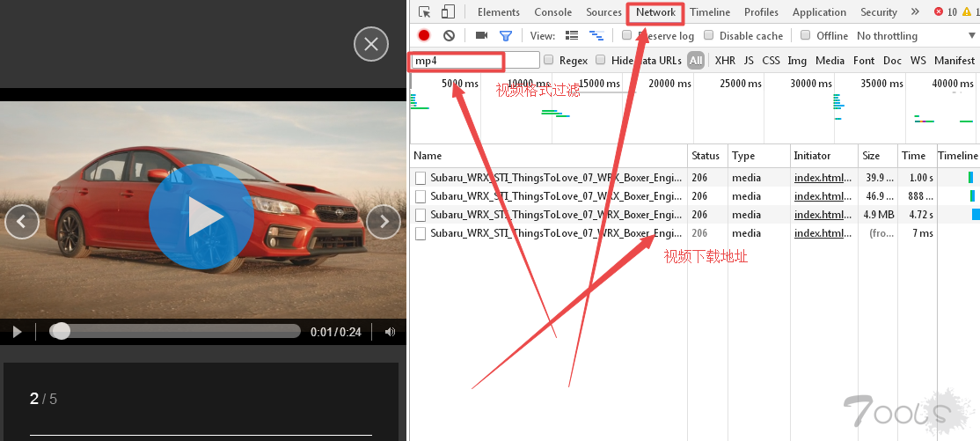The image size is (980, 441).
Task: Open the Application tab
Action: (819, 12)
